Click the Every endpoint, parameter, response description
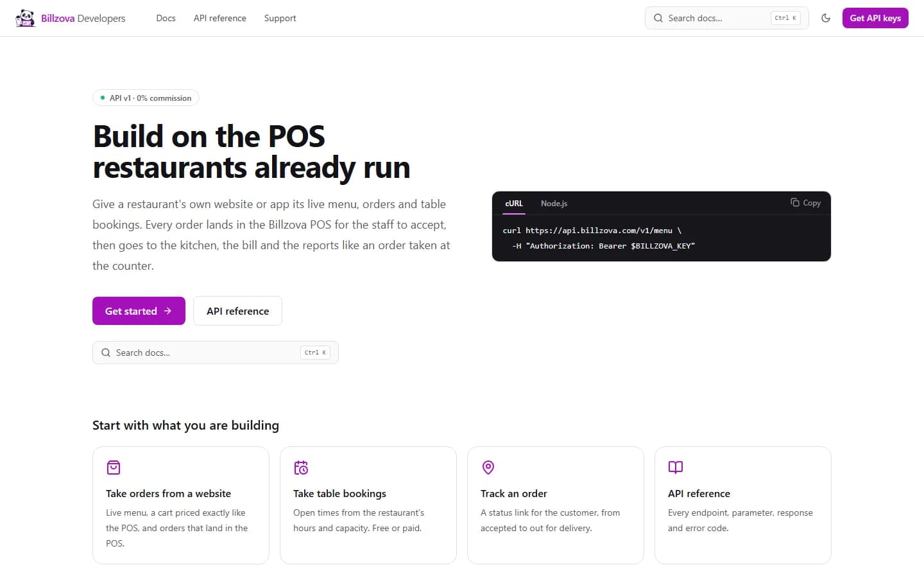The width and height of the screenshot is (924, 578). (740, 520)
